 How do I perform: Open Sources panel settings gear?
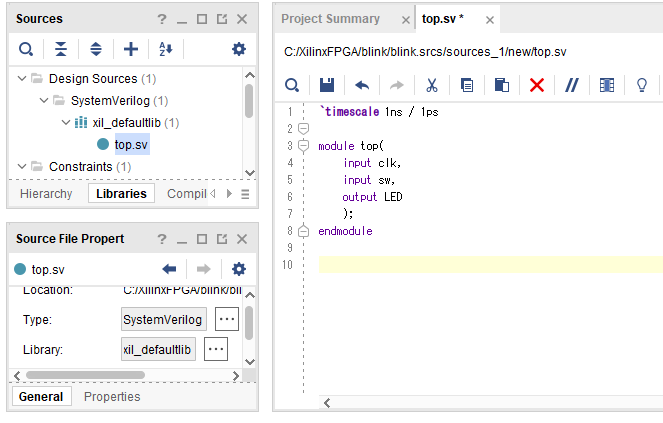click(x=238, y=49)
